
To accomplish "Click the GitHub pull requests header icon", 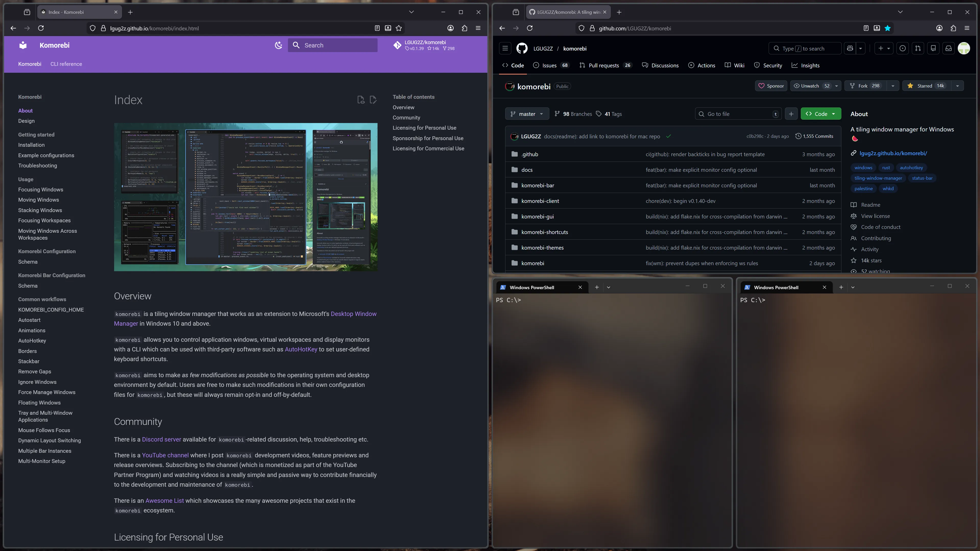I will 918,48.
